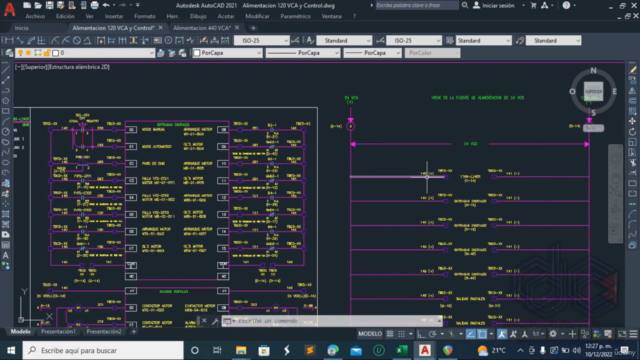Toggle snap mode in status bar

(x=402, y=334)
